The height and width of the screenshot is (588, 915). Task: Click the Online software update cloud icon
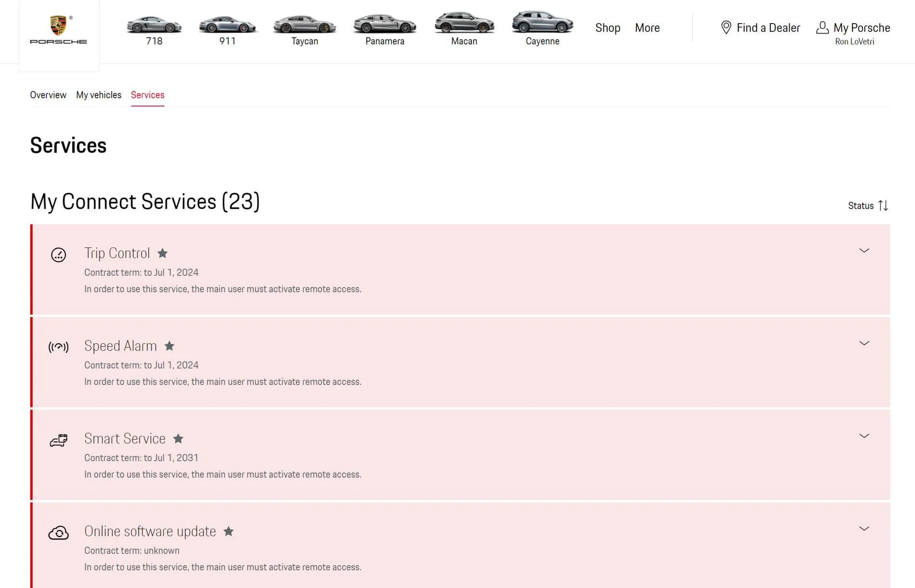click(58, 533)
